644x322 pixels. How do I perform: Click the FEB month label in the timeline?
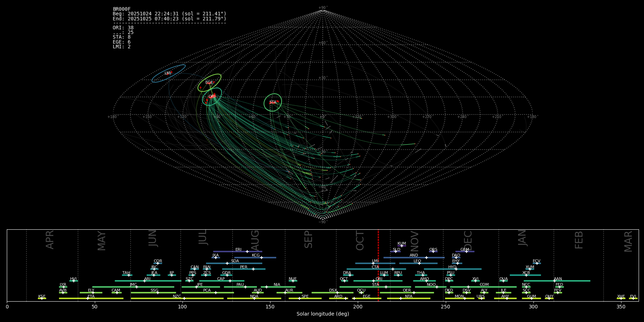coord(579,240)
